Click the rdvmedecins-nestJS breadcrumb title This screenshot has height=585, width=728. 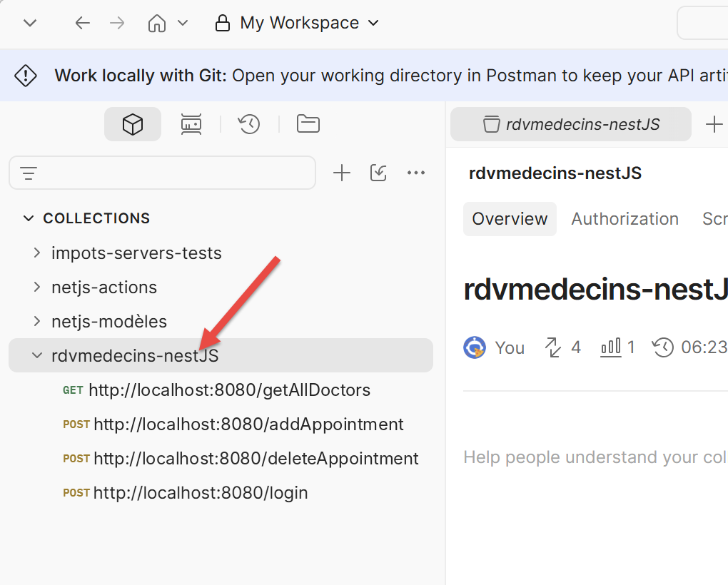point(555,173)
